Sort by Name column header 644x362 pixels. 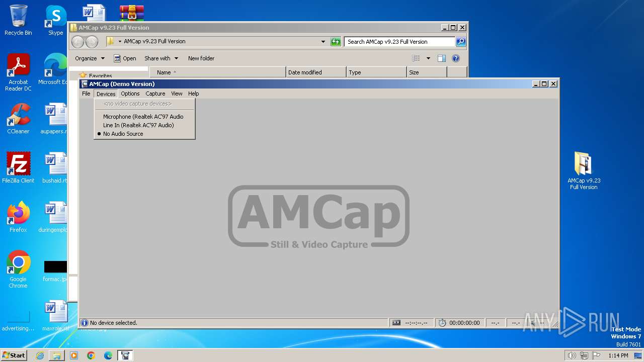click(217, 72)
